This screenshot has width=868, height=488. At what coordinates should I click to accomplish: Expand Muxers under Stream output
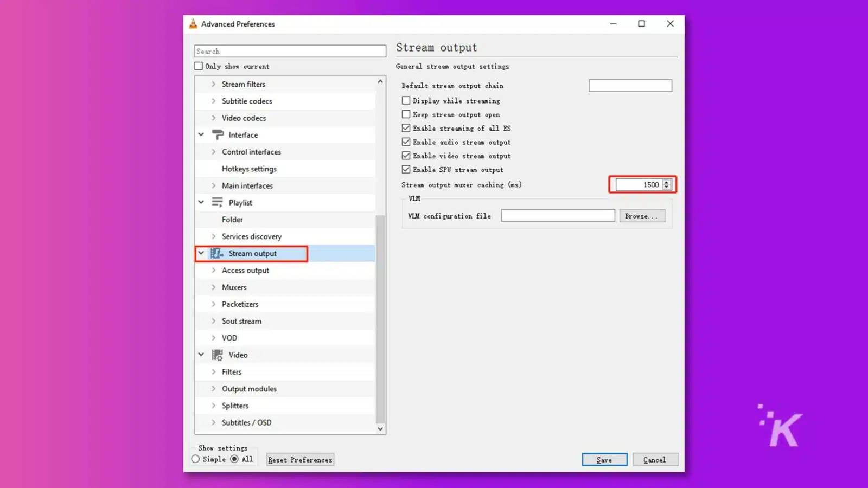(213, 287)
